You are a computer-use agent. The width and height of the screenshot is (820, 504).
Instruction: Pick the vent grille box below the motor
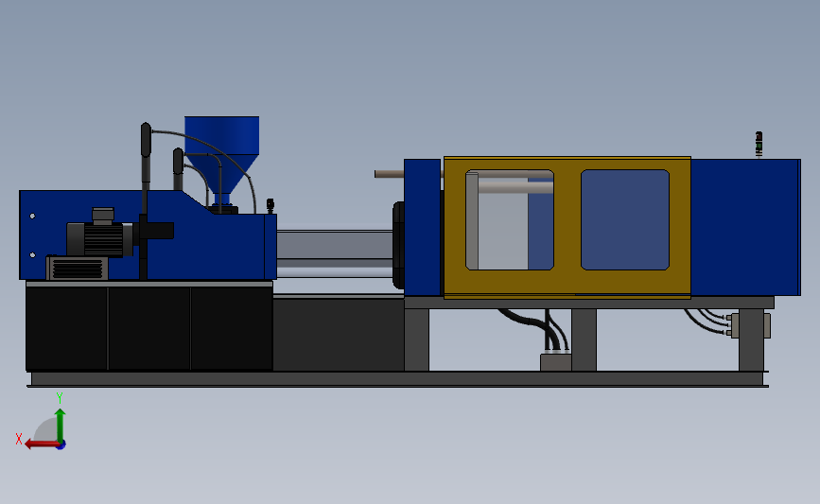tap(78, 269)
